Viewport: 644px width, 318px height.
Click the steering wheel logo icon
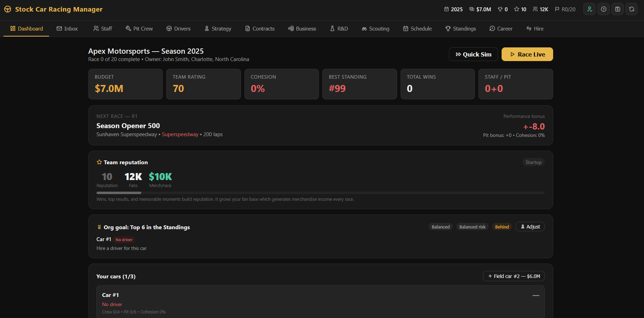click(x=8, y=9)
